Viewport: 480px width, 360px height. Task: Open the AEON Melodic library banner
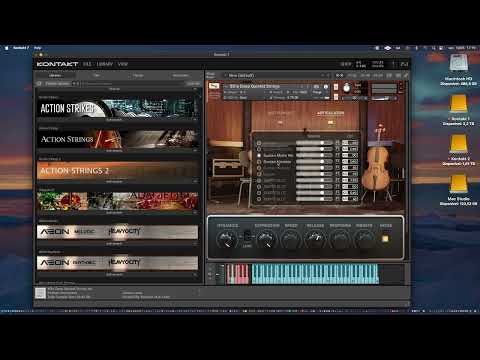click(117, 232)
